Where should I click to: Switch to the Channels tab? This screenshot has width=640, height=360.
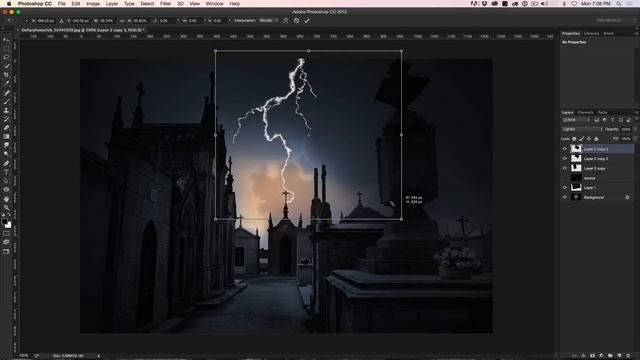585,112
